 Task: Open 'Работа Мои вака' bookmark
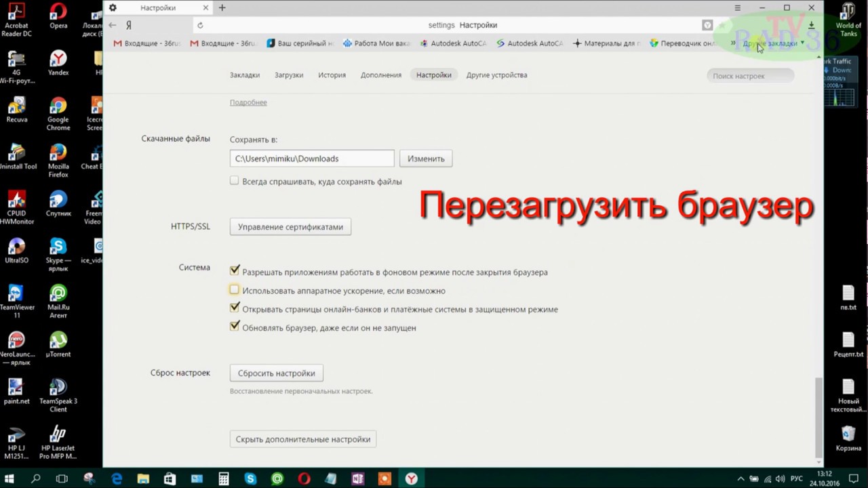376,43
